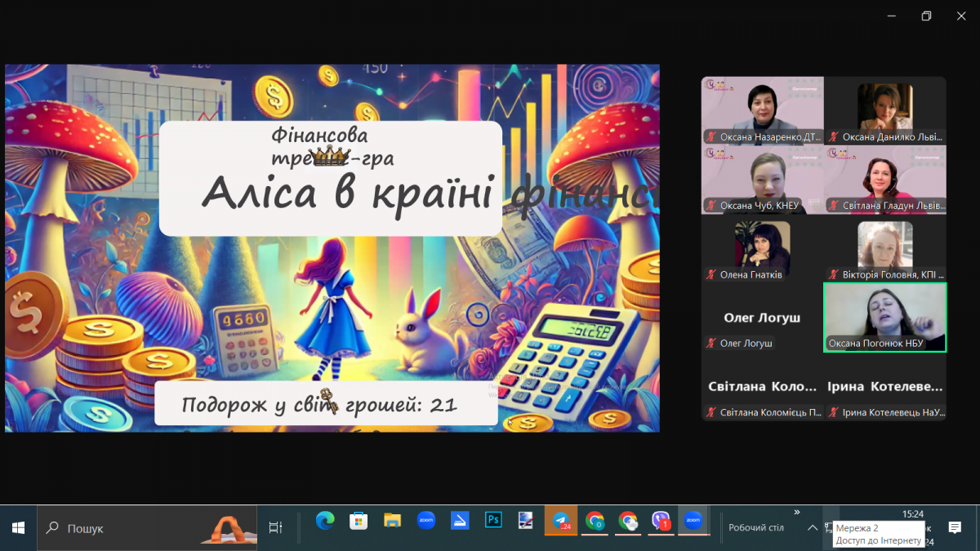Screen dimensions: 980x551
Task: Launch Photoshop from the taskbar
Action: click(x=493, y=521)
